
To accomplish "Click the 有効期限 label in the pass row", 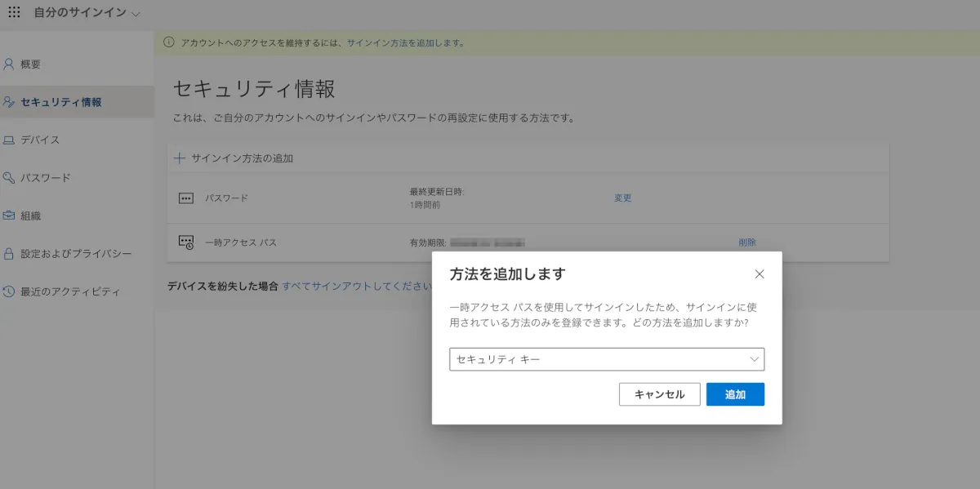I will click(x=427, y=242).
